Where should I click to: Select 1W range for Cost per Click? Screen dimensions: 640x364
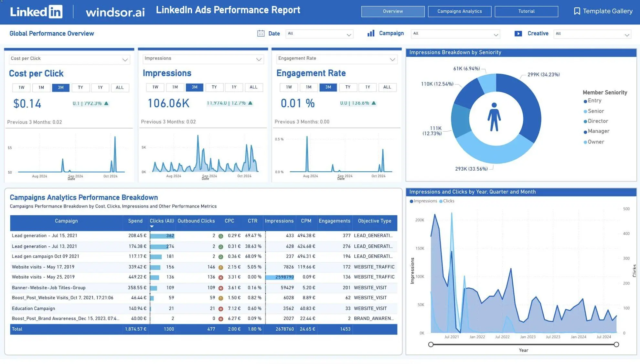click(x=21, y=88)
